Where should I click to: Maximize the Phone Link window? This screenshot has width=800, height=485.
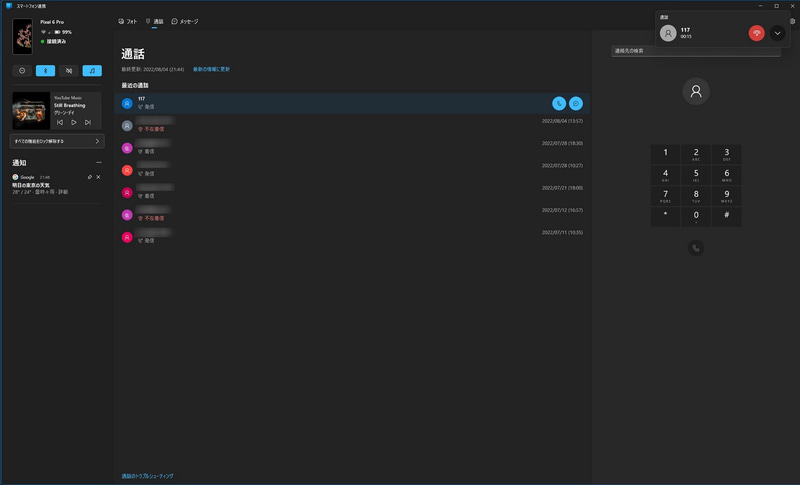(x=777, y=6)
